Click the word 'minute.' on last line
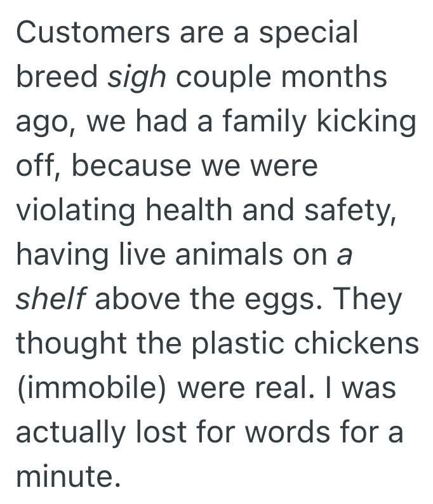This screenshot has width=433, height=504. (x=68, y=475)
